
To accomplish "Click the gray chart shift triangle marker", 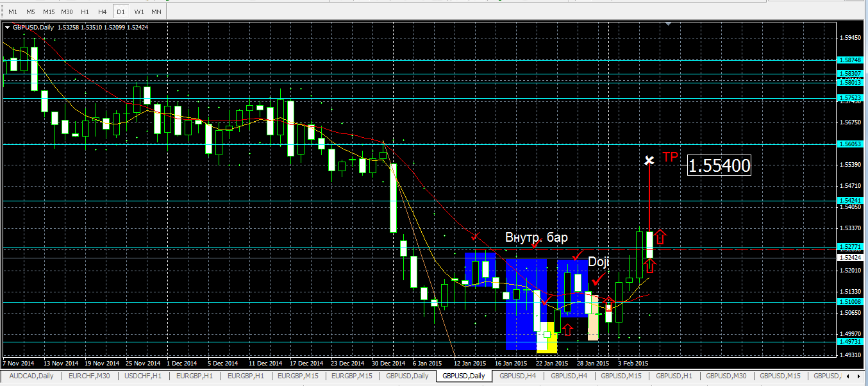I will [x=669, y=24].
